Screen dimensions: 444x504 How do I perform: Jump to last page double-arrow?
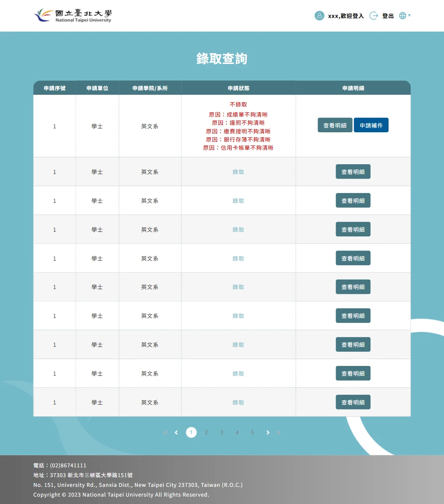[x=279, y=433]
